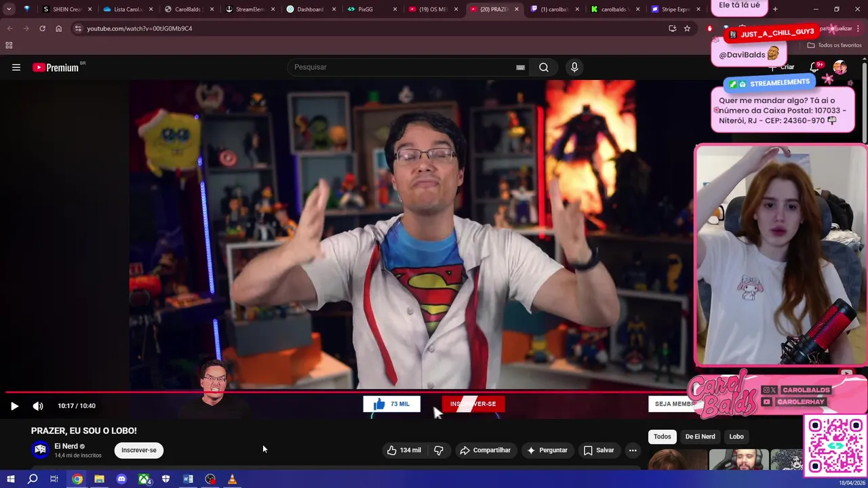The width and height of the screenshot is (868, 488).
Task: Click the browser address bar URL
Action: coord(140,28)
